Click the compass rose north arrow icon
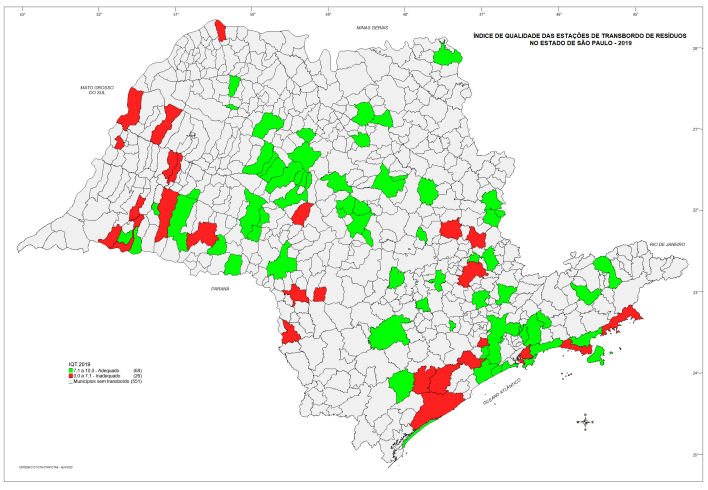 [x=584, y=422]
